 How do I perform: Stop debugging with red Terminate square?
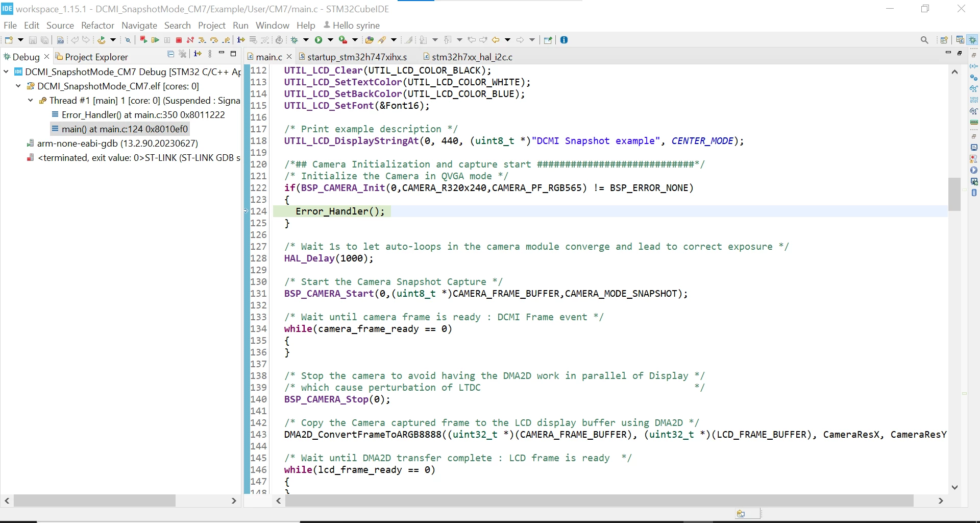(x=179, y=40)
